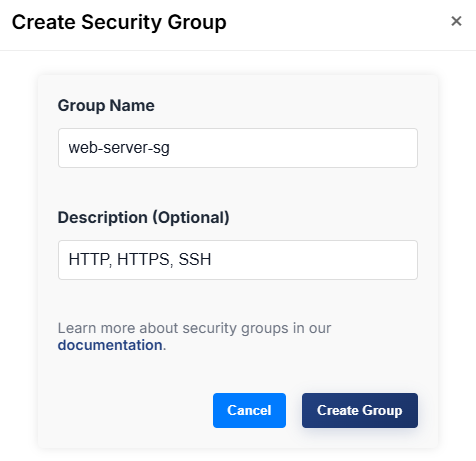Click the 'Learn more about security groups' text
Image resolution: width=476 pixels, height=461 pixels.
click(x=173, y=328)
